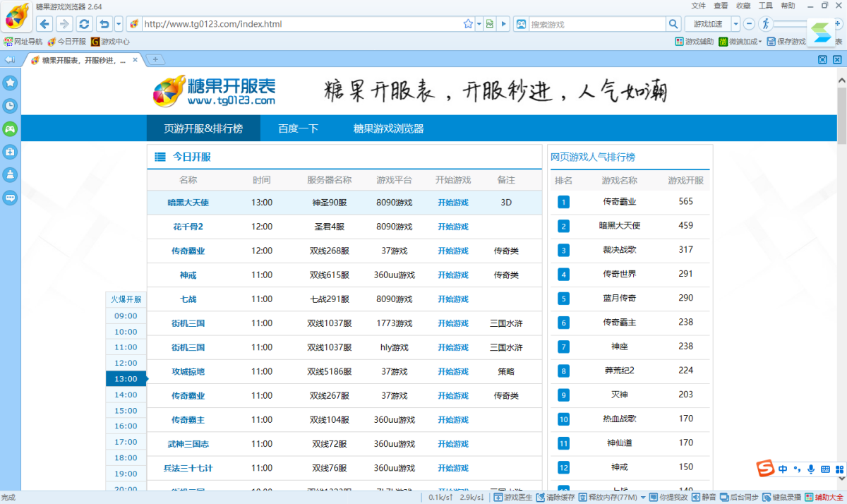Refresh the page with the reload icon
The width and height of the screenshot is (847, 504).
(84, 23)
